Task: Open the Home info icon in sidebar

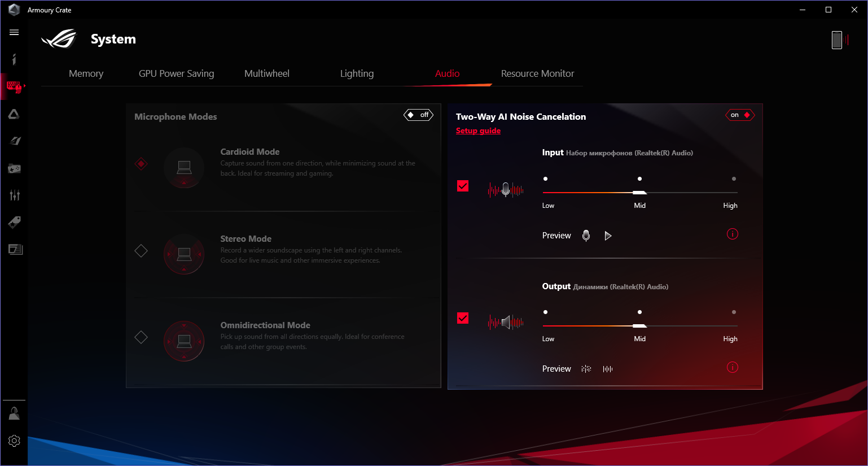Action: (x=14, y=59)
